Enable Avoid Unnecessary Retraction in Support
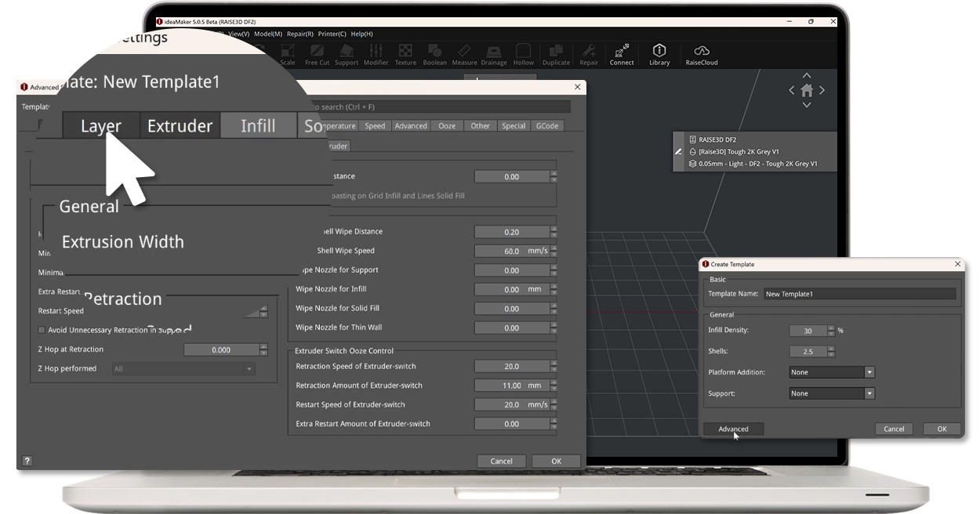Viewport: 980px width, 514px height. point(41,330)
